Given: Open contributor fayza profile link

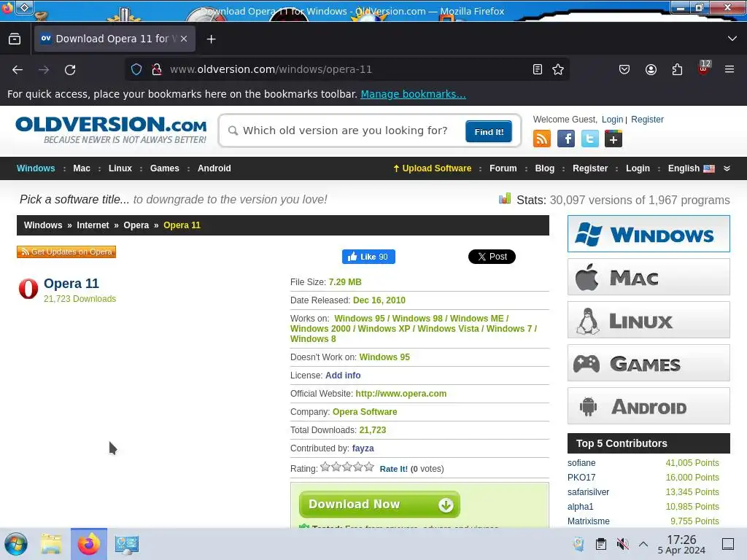Looking at the screenshot, I should click(363, 448).
